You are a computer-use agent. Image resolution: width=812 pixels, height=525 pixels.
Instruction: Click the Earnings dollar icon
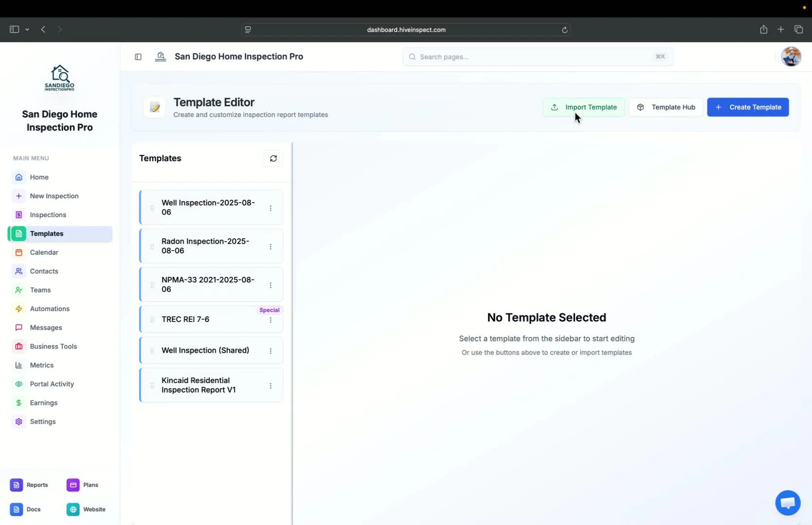pyautogui.click(x=18, y=402)
